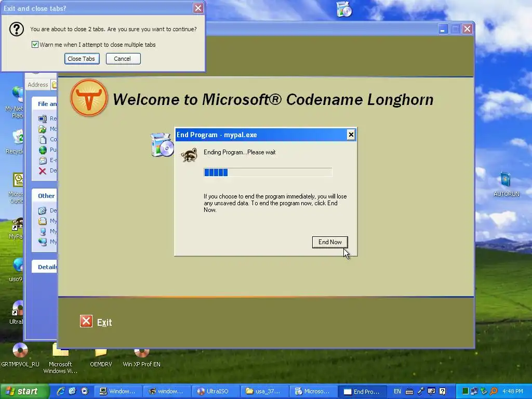Click the keyboard icon in language bar
The width and height of the screenshot is (532, 399).
(x=409, y=392)
